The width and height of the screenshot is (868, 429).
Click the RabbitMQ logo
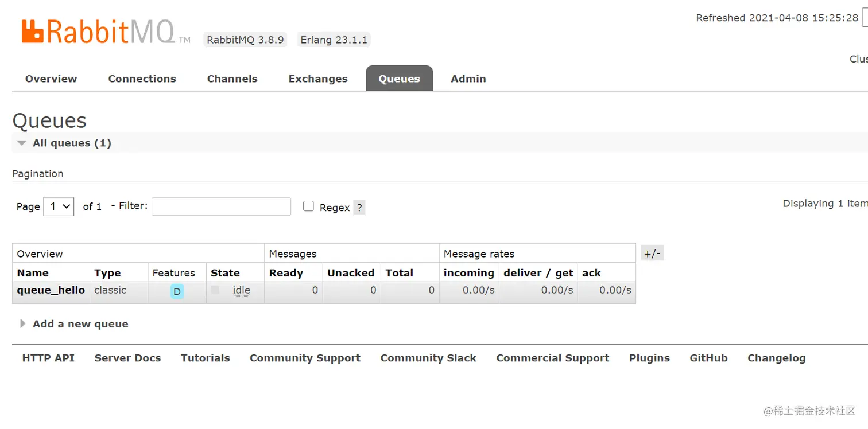pyautogui.click(x=106, y=32)
